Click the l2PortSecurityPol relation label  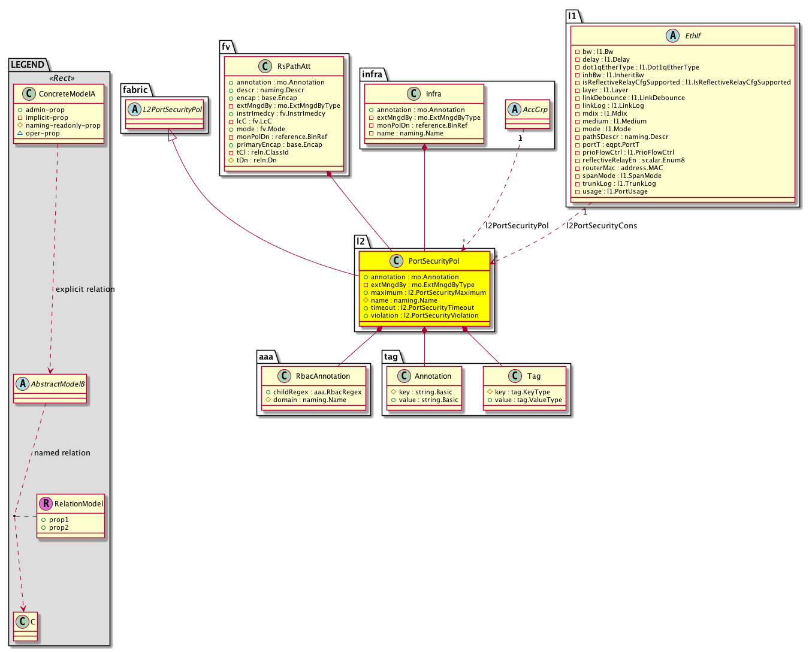(x=517, y=226)
